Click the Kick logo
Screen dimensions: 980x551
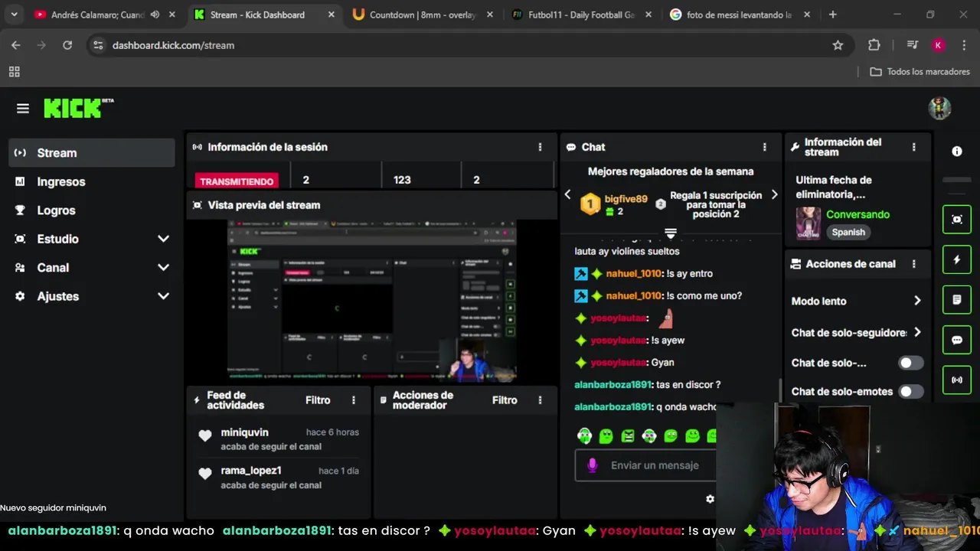point(77,108)
